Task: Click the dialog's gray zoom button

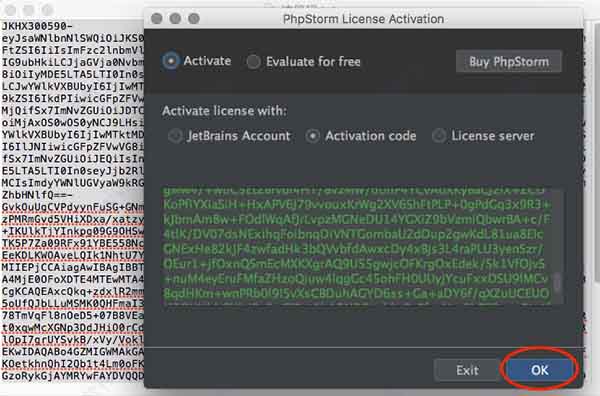Action: tap(194, 18)
